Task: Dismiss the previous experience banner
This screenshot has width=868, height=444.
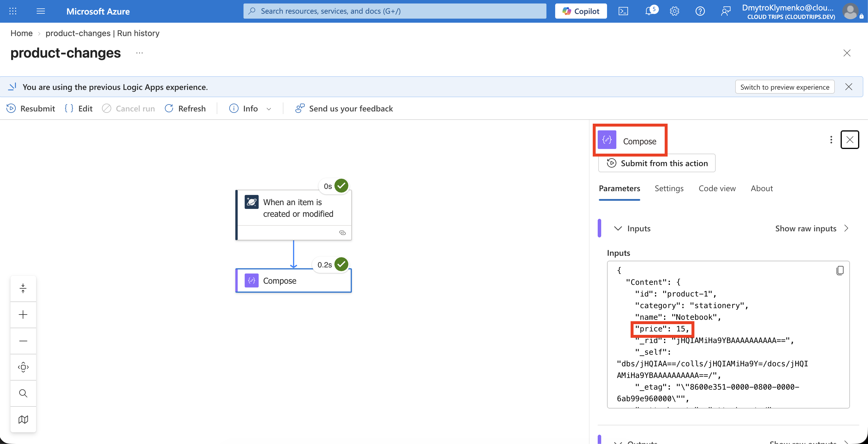Action: point(848,87)
